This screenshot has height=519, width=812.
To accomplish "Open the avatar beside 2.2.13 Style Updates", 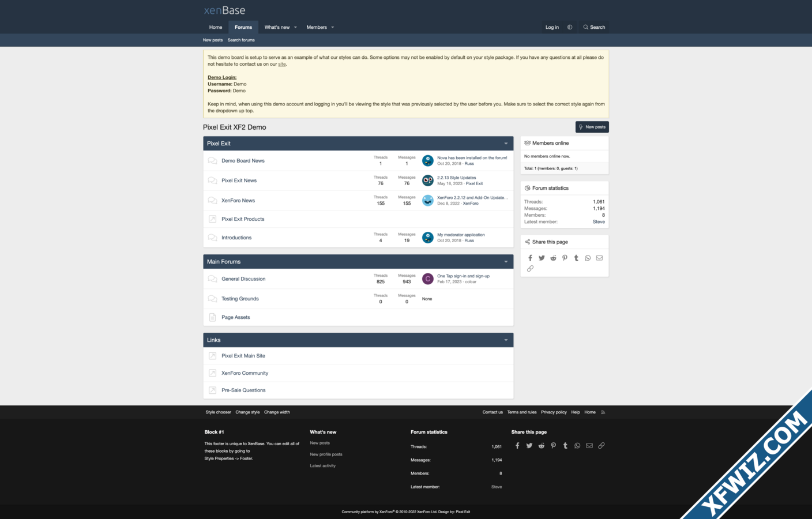I will [x=428, y=180].
